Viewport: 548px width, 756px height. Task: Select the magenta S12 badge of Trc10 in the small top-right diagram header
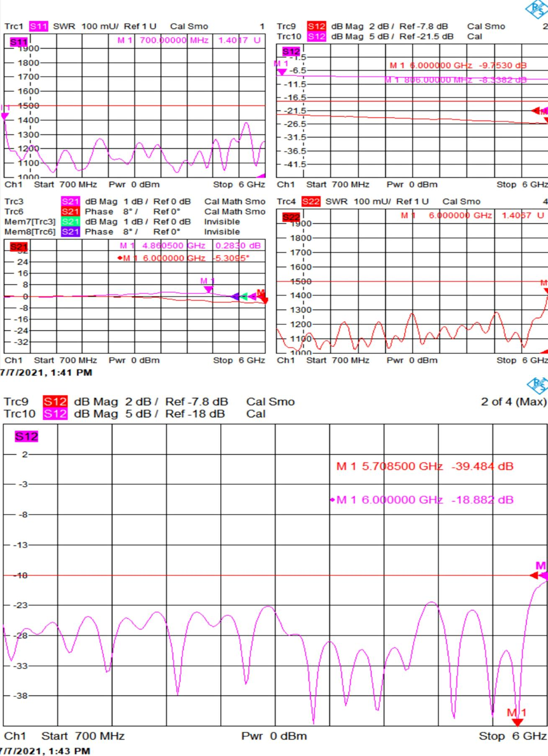point(316,36)
